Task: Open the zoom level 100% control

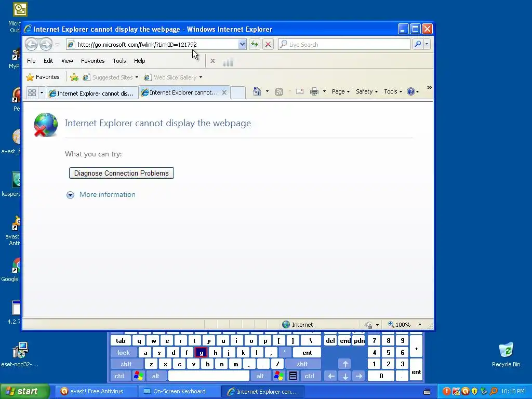Action: 399,325
